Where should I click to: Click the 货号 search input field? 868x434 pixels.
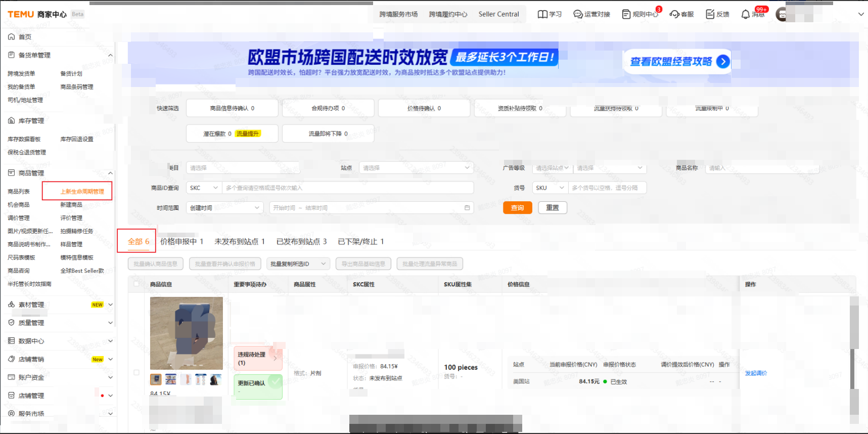click(607, 188)
